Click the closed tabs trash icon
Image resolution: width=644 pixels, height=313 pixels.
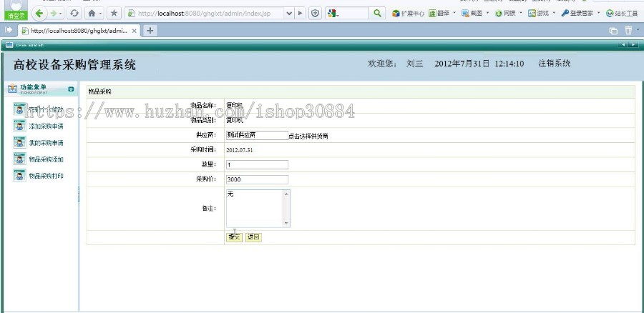point(628,30)
